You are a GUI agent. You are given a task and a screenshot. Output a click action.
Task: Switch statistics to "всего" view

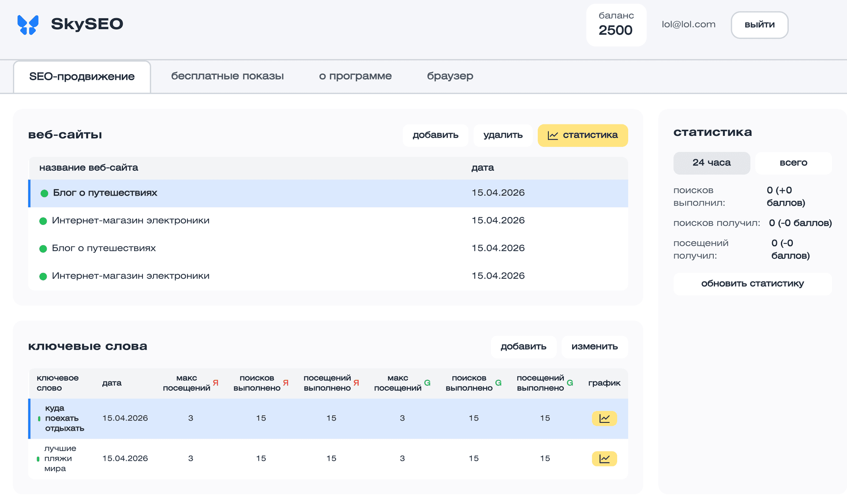(793, 163)
